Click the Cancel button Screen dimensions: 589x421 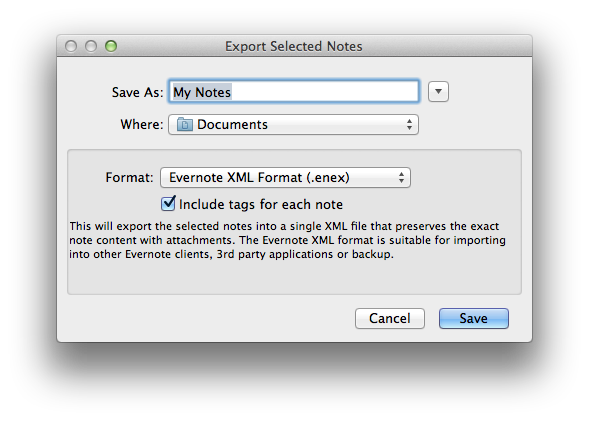(390, 318)
